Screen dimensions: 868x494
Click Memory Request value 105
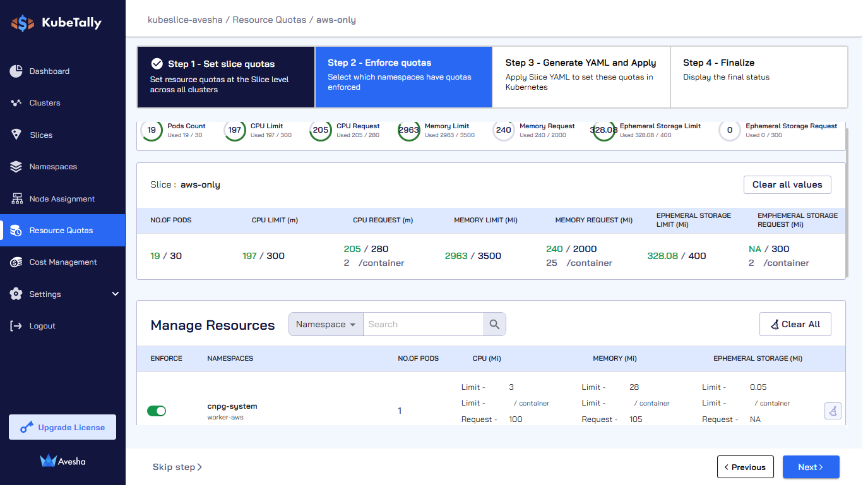click(x=636, y=419)
